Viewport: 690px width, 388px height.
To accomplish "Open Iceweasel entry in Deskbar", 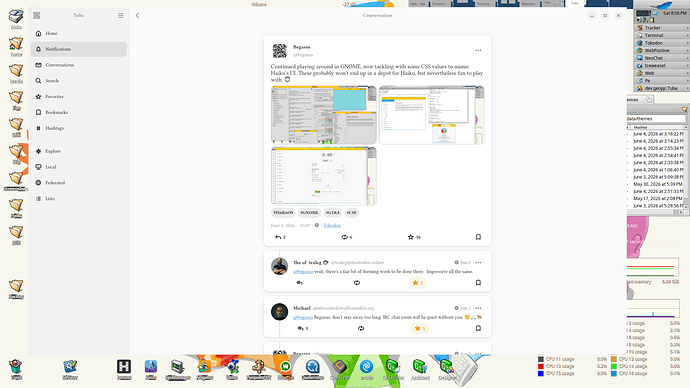I will [662, 66].
